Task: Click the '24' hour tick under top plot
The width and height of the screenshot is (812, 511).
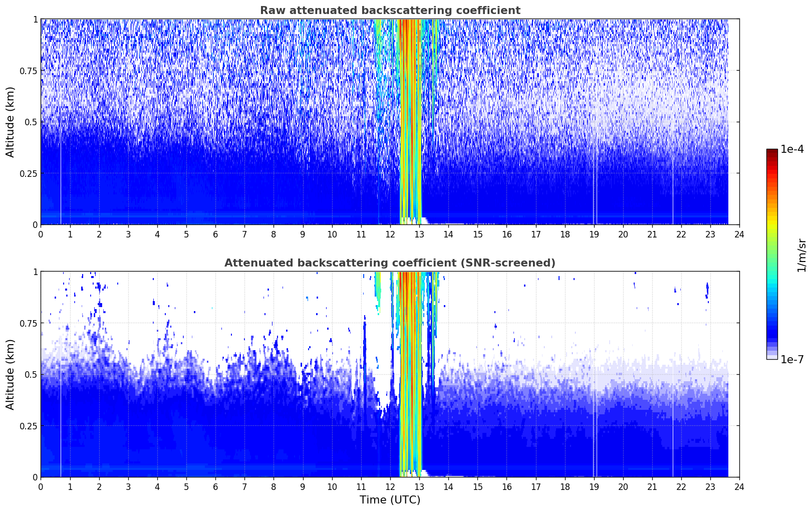Action: click(x=739, y=234)
